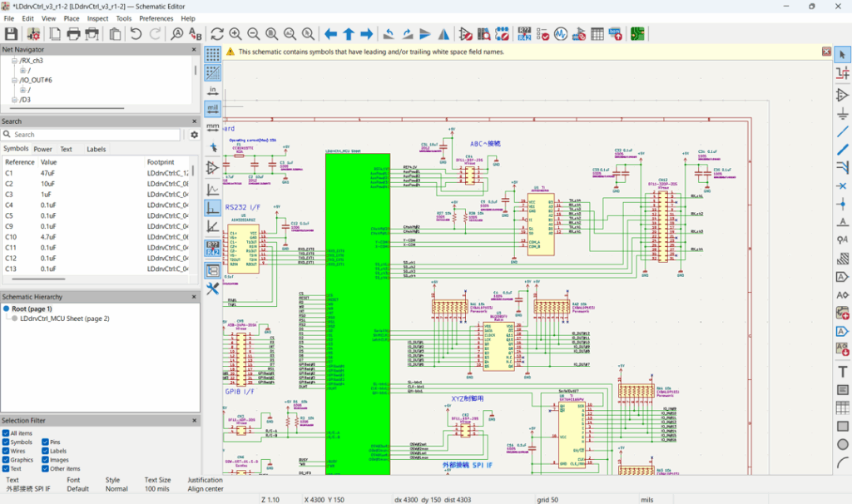Uncheck the Symbols filter checkbox
This screenshot has width=852, height=504.
(6, 442)
